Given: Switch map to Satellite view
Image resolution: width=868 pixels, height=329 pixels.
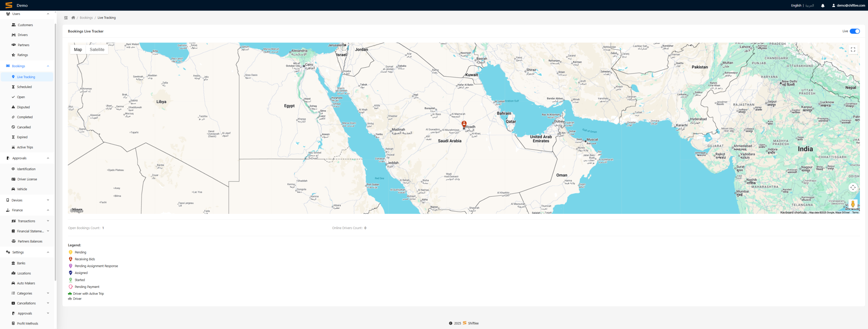Looking at the screenshot, I should [97, 50].
